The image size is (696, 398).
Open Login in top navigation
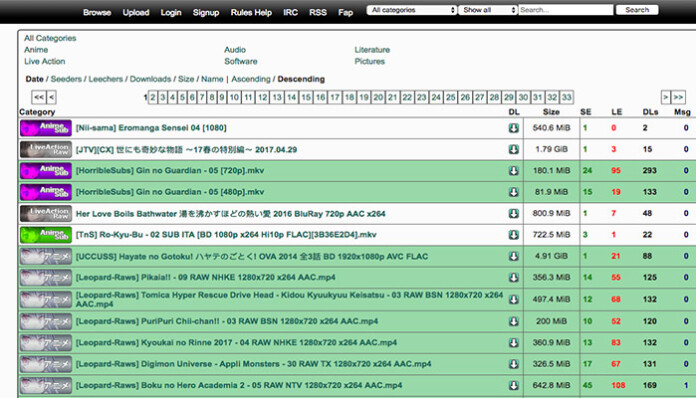(171, 12)
